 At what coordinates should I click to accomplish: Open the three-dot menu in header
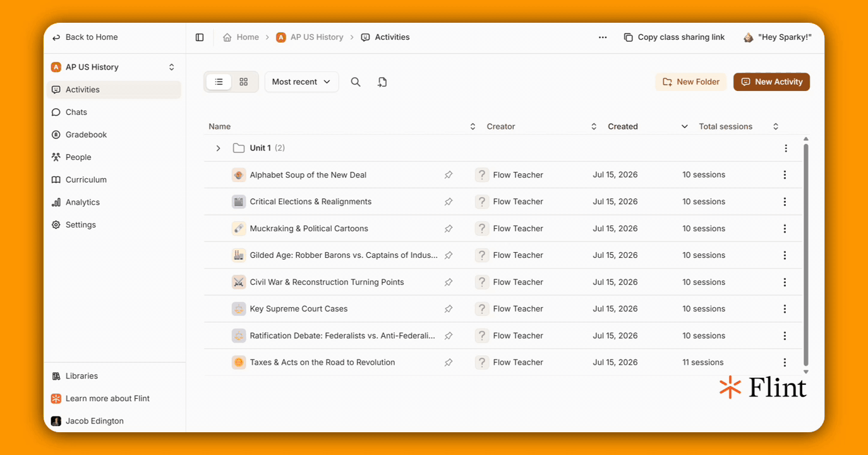coord(603,37)
